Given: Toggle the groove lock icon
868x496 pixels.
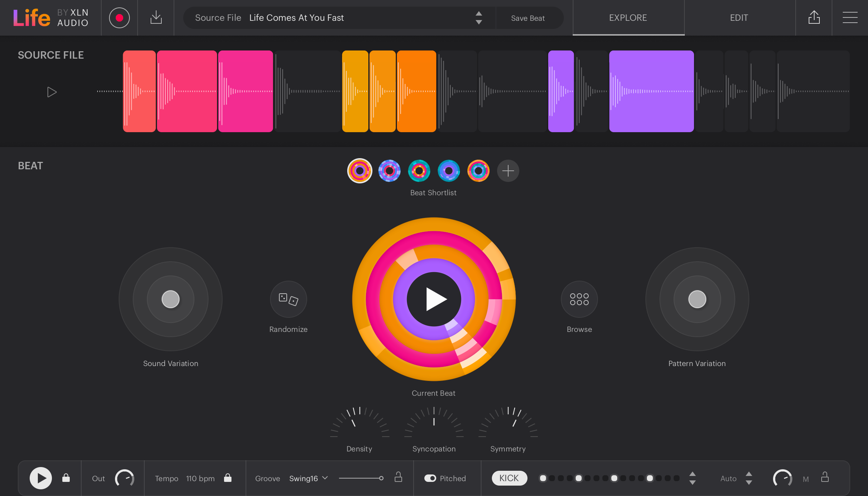Looking at the screenshot, I should coord(398,478).
